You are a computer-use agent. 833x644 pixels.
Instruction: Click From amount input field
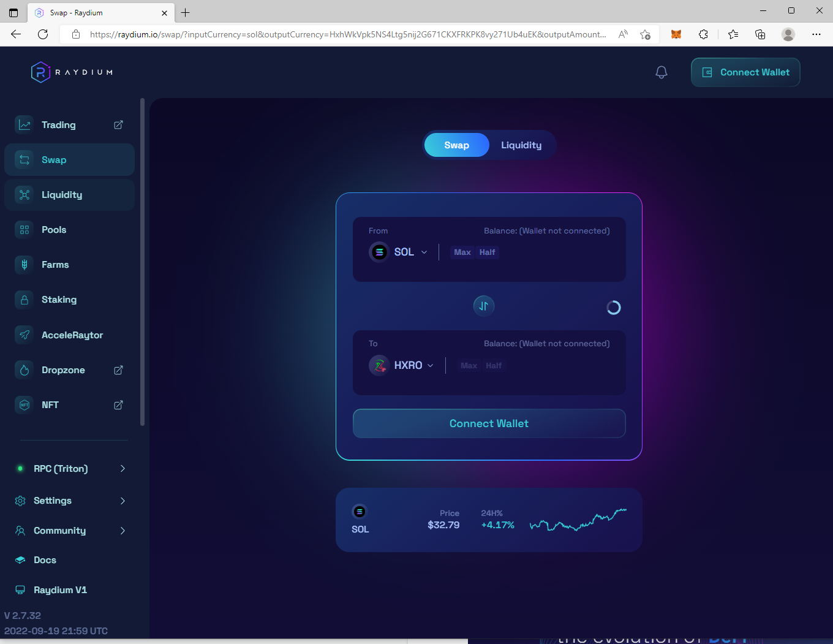point(556,252)
